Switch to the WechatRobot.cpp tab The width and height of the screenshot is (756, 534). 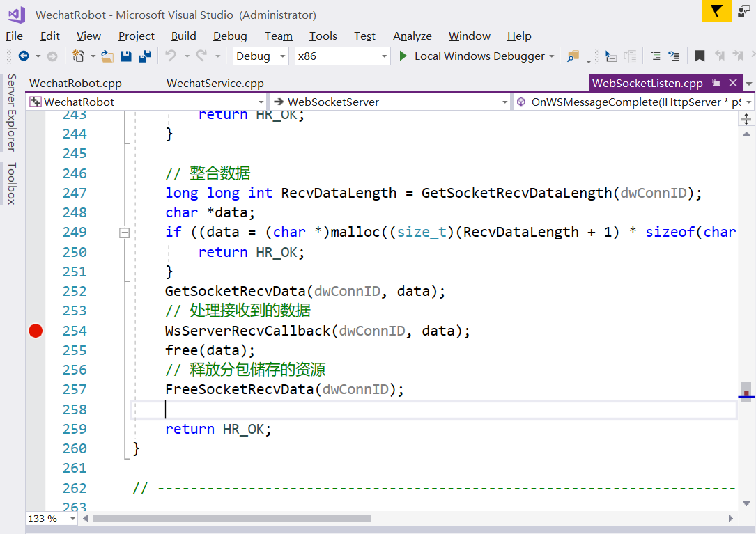tap(76, 84)
